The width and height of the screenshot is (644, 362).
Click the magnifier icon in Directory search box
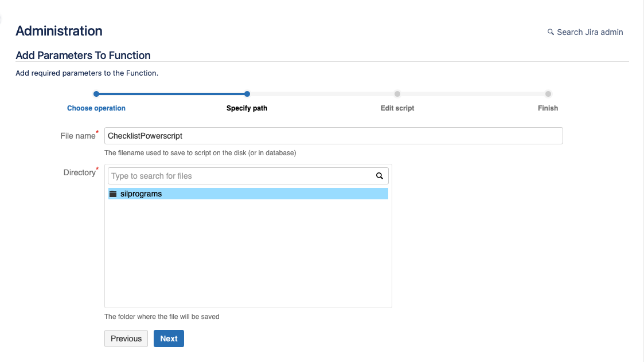[x=379, y=176]
